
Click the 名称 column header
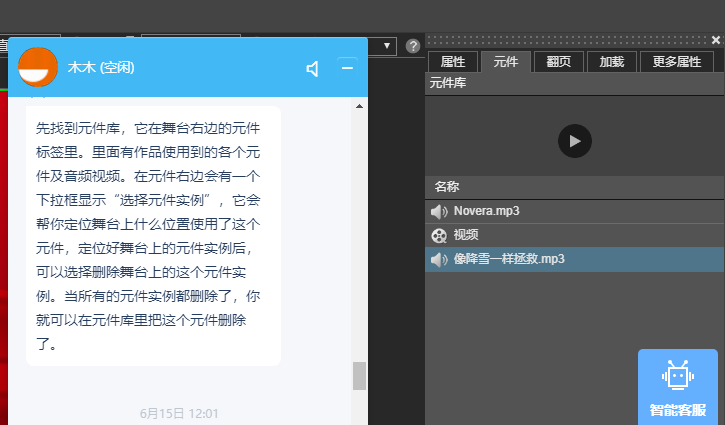447,187
